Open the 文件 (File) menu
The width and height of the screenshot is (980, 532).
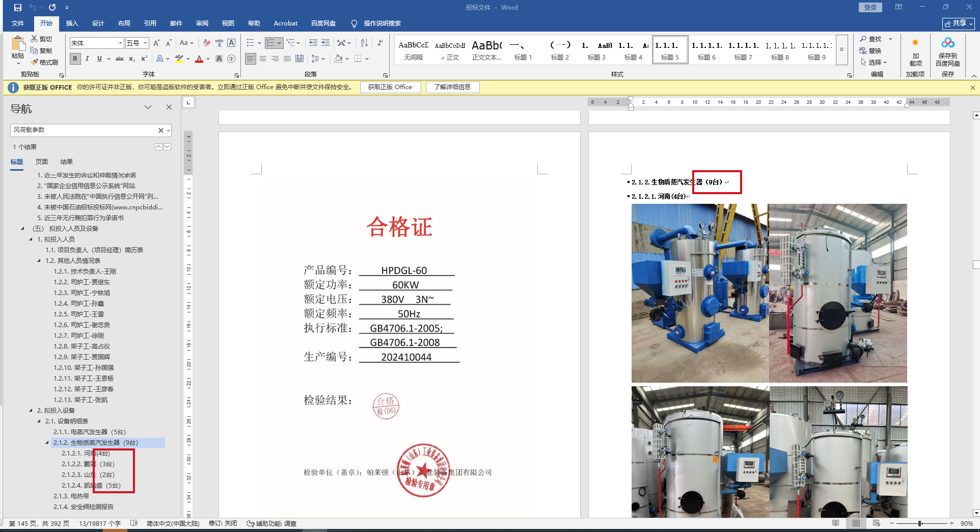click(x=18, y=23)
